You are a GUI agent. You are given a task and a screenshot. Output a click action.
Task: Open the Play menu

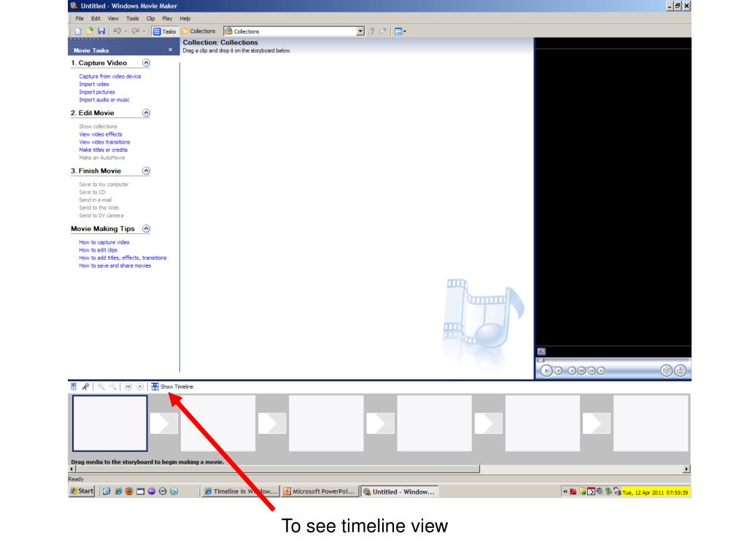(x=167, y=18)
